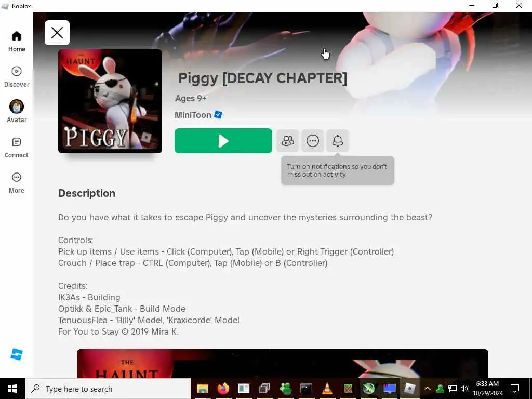This screenshot has width=532, height=399.
Task: Go to the Home tab in sidebar
Action: click(x=17, y=42)
